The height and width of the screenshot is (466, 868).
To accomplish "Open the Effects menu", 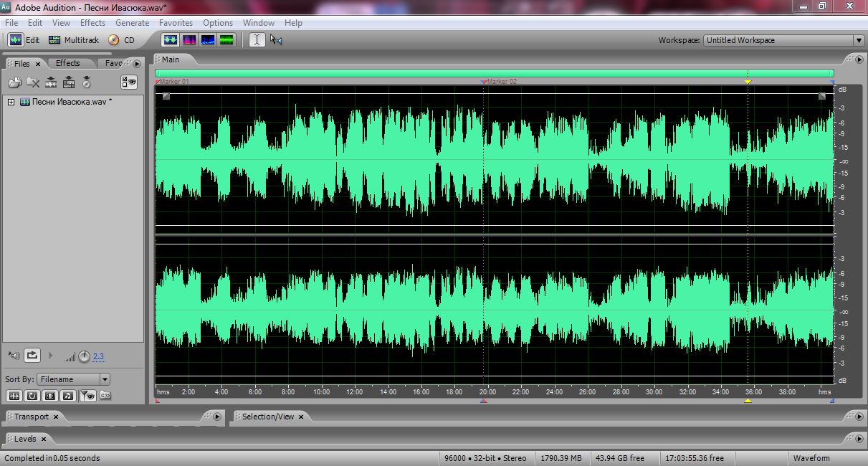I will 92,23.
